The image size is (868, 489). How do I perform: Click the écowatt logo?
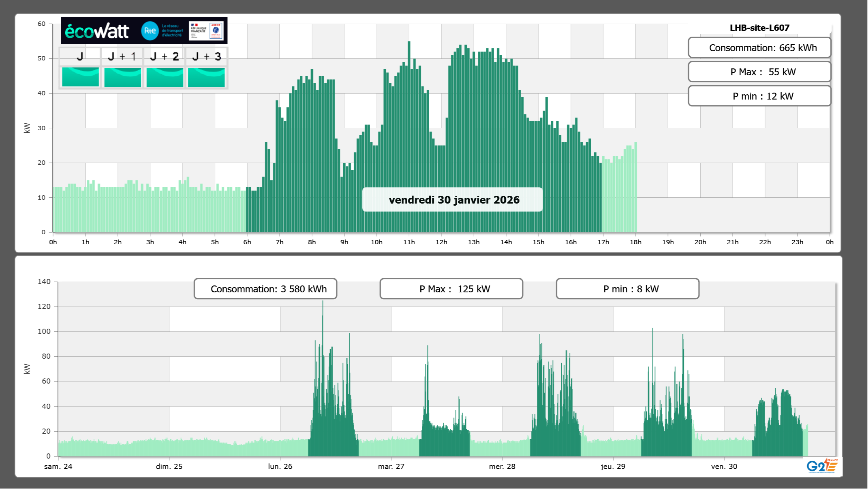coord(97,31)
